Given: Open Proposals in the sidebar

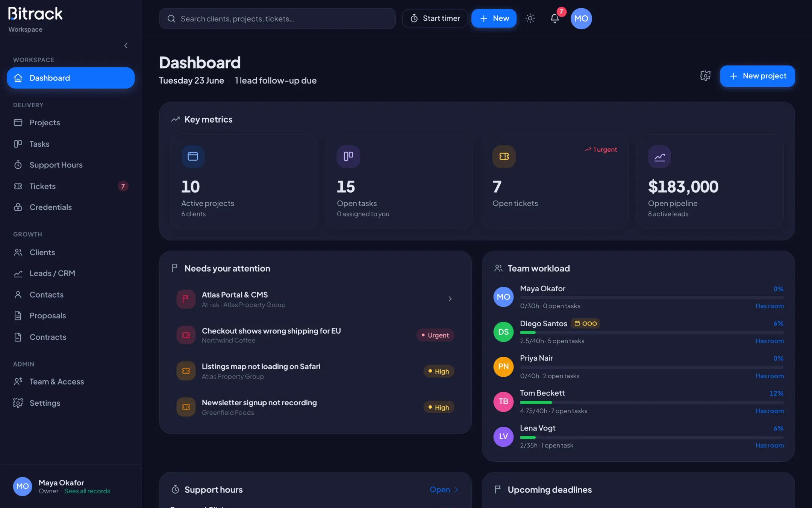Looking at the screenshot, I should (x=71, y=316).
